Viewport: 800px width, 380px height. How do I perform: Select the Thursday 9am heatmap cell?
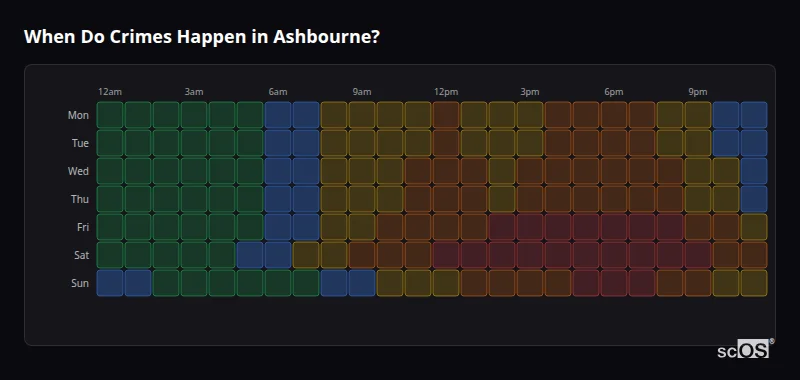pyautogui.click(x=362, y=199)
